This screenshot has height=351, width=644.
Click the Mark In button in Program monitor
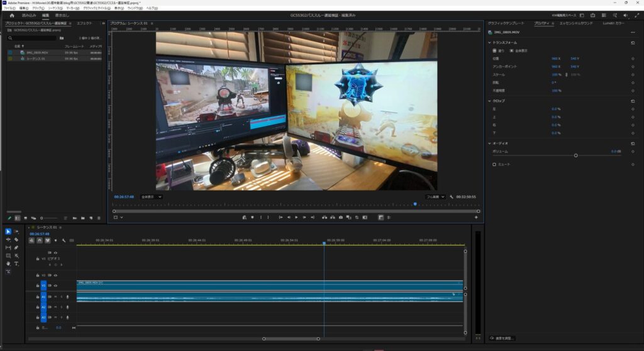pos(261,218)
